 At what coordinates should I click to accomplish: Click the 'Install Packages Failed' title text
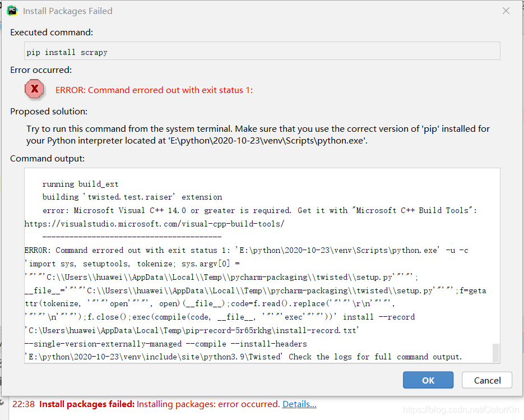point(67,11)
